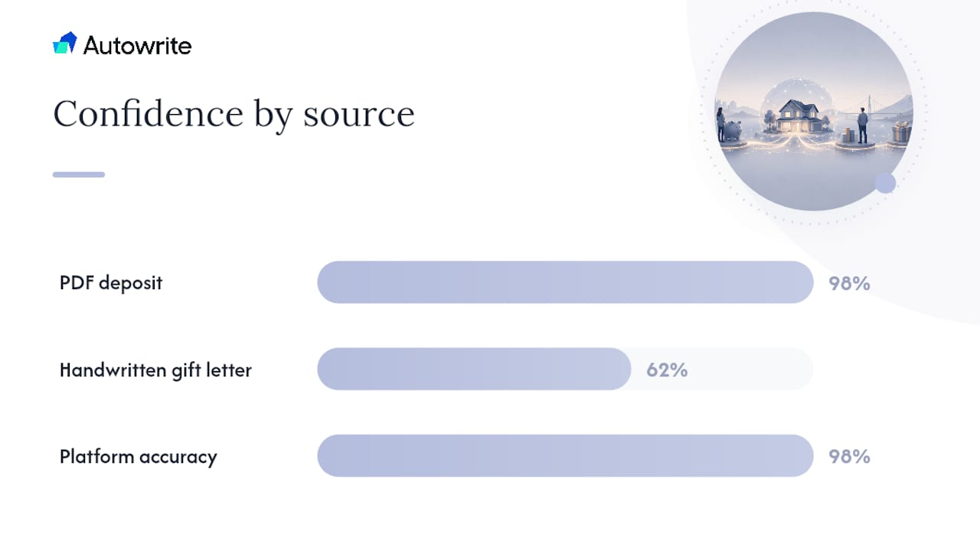The image size is (980, 551).
Task: Select the Handwritten gift letter label
Action: coord(155,370)
